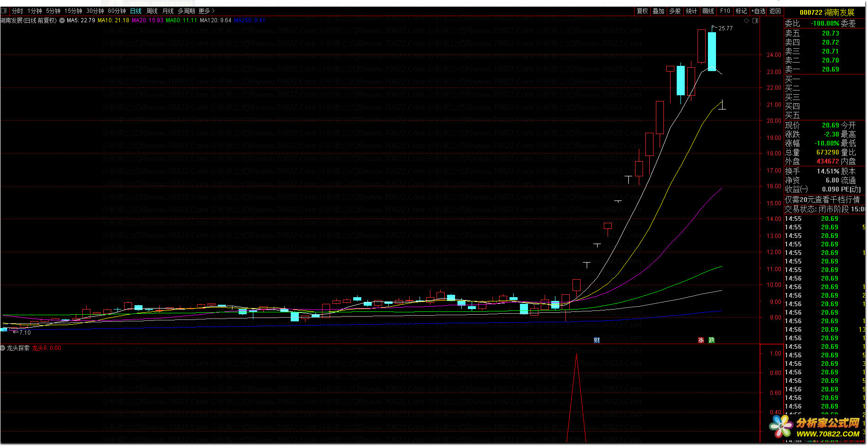Click the 外盘 434672 value
The width and height of the screenshot is (868, 446).
(x=827, y=161)
